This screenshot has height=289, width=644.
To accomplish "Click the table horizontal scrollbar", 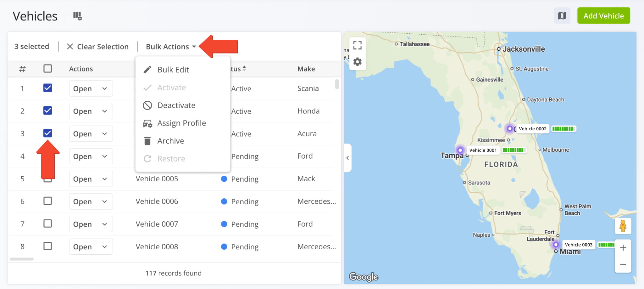I will (22, 259).
